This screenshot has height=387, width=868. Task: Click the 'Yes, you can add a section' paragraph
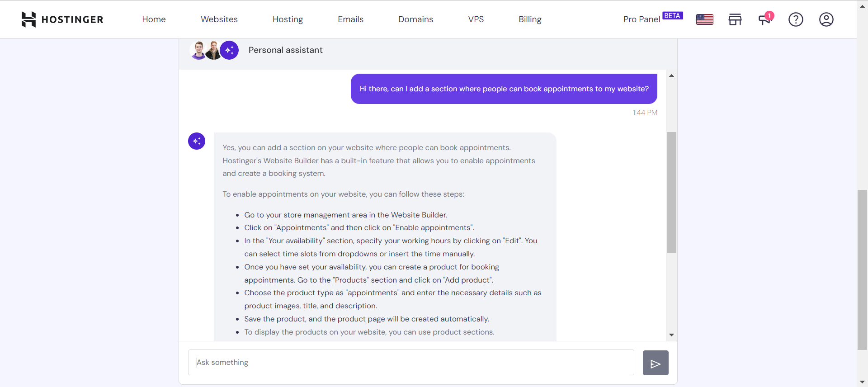(379, 160)
